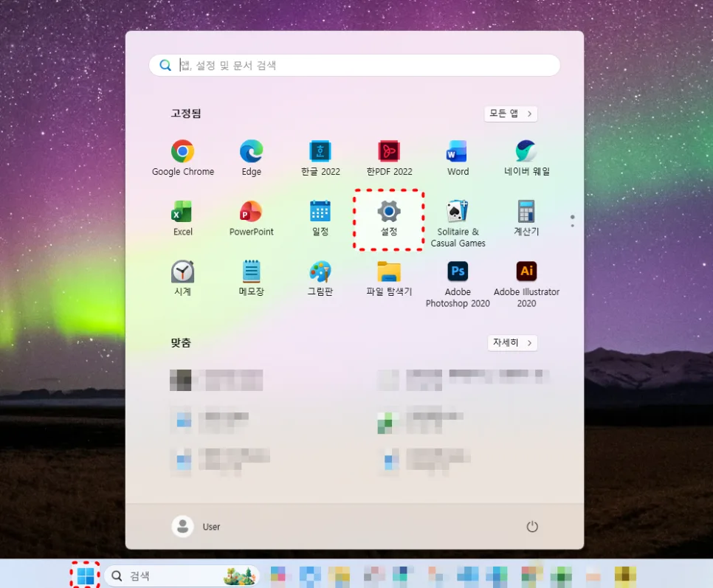The width and height of the screenshot is (713, 588).
Task: Click magnifier icon in Start search bar
Action: pos(165,66)
